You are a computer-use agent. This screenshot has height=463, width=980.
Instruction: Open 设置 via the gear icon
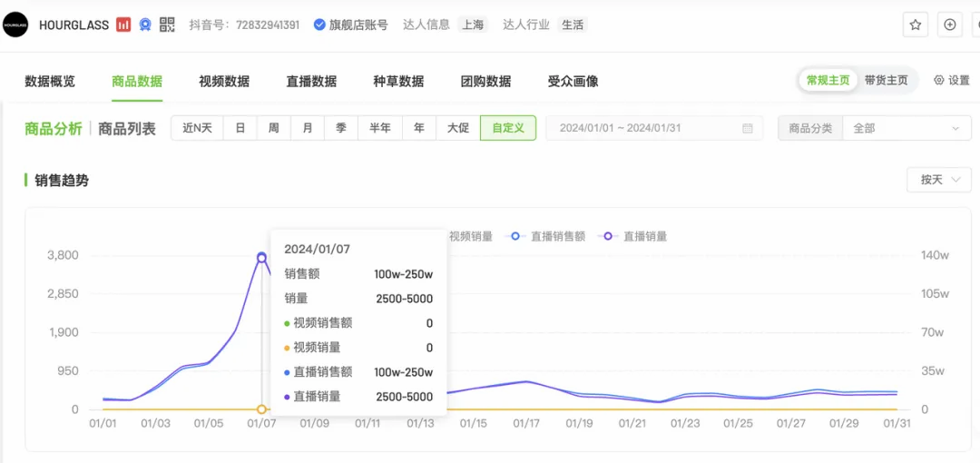[952, 81]
